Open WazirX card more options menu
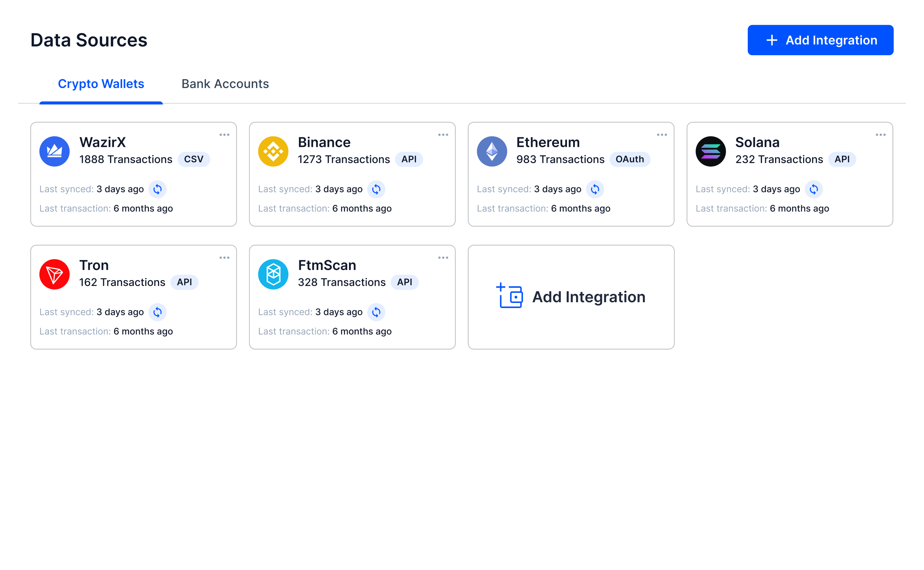 [x=224, y=134]
